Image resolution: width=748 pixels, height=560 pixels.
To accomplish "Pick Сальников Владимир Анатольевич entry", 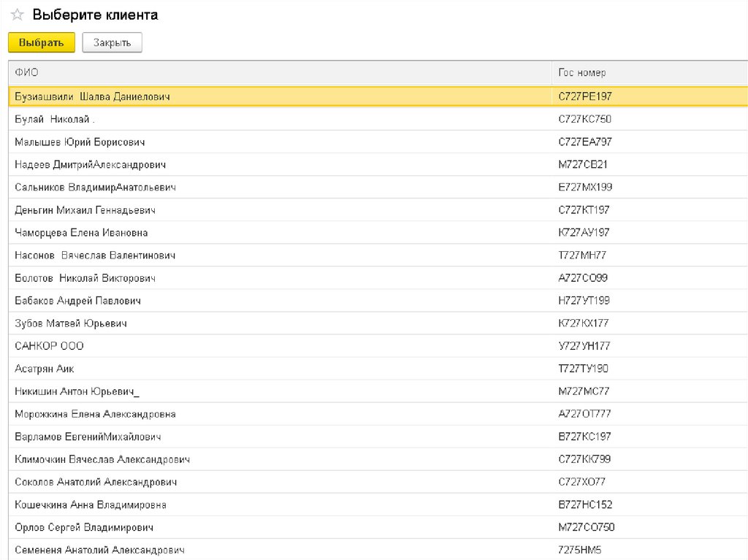I will tap(95, 187).
